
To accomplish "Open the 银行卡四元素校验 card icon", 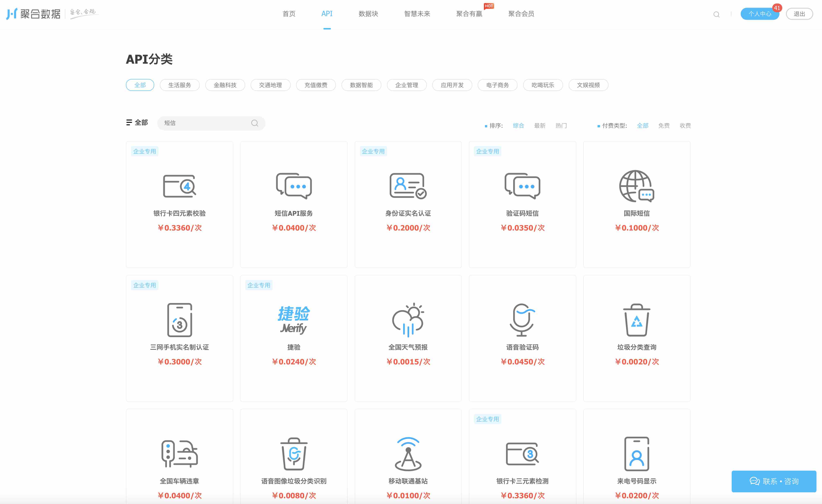I will pos(179,186).
